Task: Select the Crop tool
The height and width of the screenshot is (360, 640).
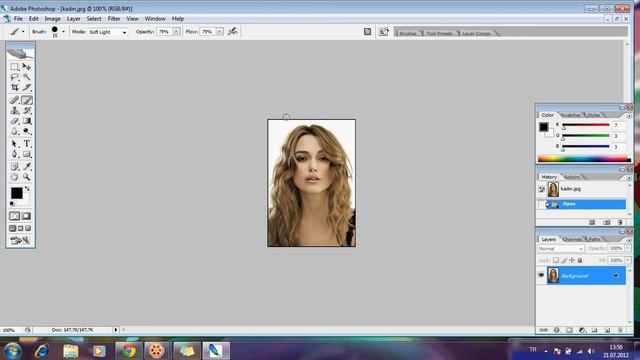Action: 15,87
